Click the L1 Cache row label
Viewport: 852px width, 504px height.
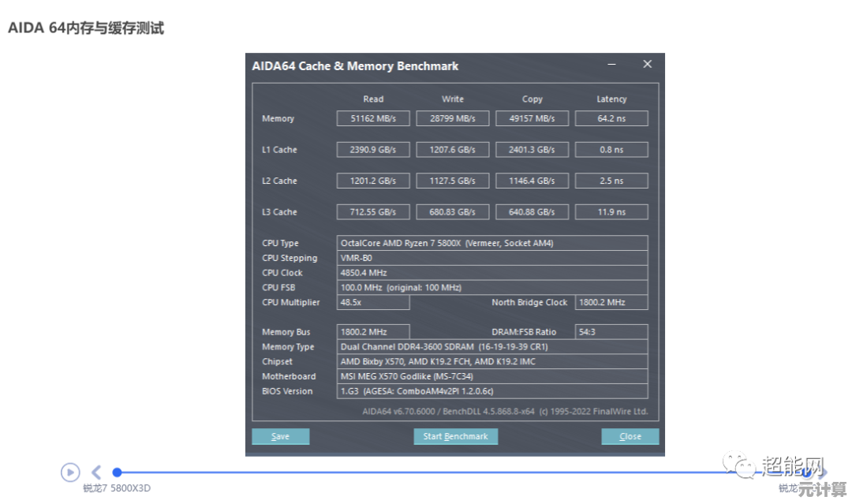coord(279,149)
